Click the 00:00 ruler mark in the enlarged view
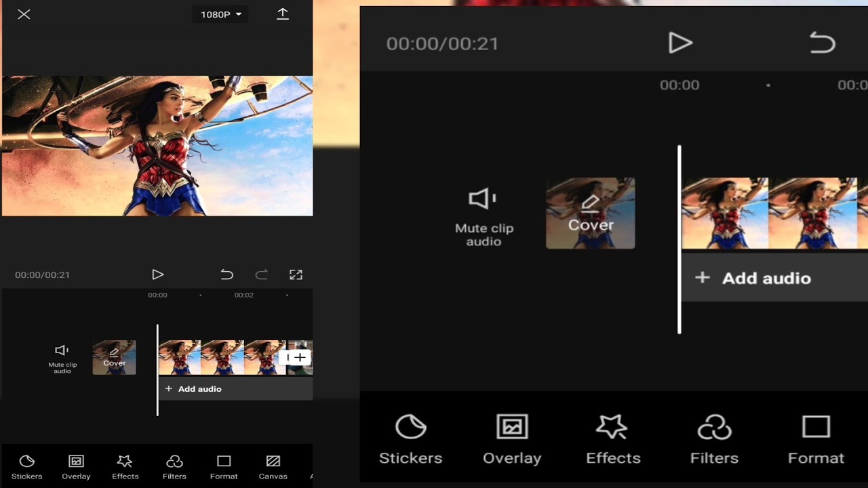This screenshot has height=488, width=868. click(679, 85)
